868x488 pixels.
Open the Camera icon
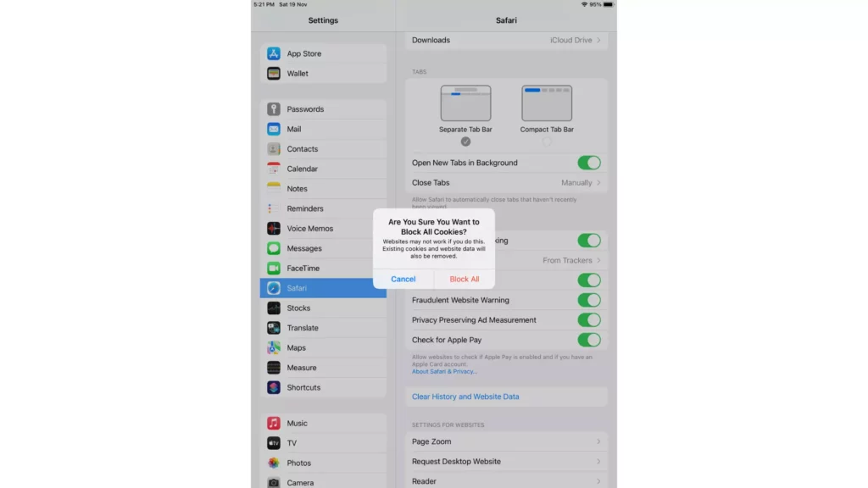(x=274, y=482)
